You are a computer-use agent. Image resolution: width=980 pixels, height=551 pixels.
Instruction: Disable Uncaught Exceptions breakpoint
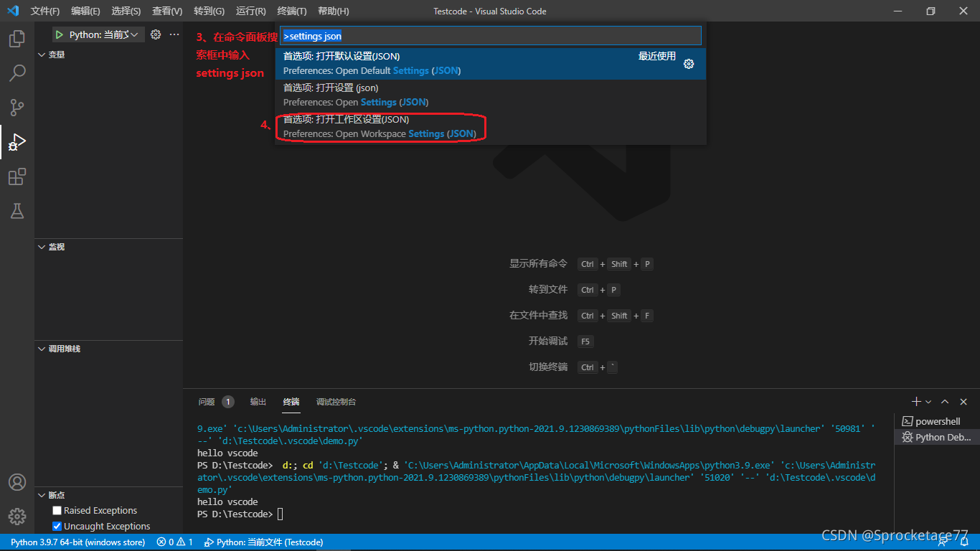pos(57,527)
